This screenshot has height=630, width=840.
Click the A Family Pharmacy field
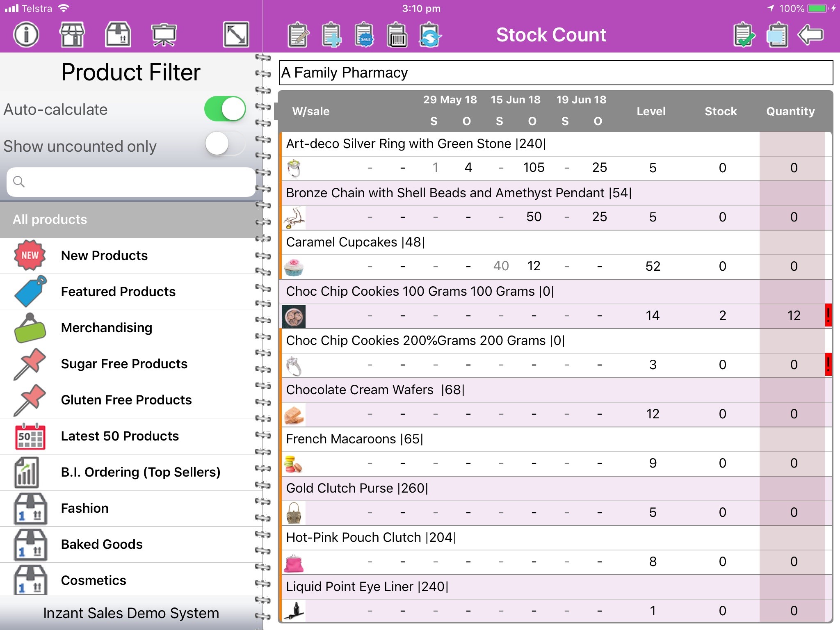(x=556, y=73)
